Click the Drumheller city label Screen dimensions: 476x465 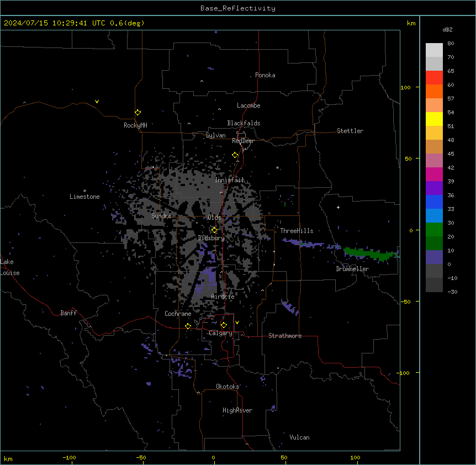[x=352, y=269]
